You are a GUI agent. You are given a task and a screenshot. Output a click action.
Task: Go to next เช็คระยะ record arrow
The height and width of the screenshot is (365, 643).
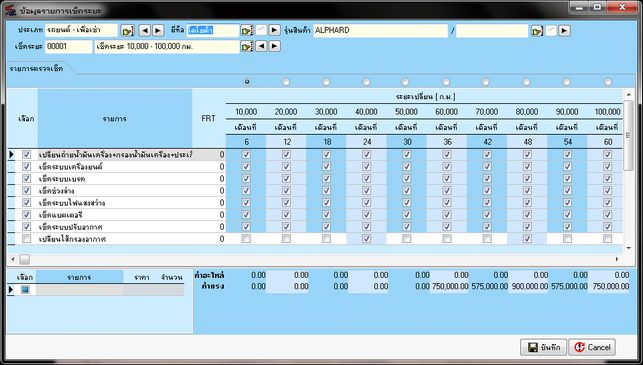pos(274,46)
